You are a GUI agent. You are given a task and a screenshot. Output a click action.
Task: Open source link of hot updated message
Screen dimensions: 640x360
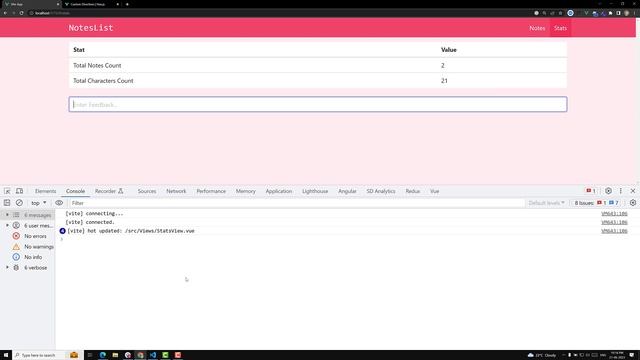click(614, 231)
